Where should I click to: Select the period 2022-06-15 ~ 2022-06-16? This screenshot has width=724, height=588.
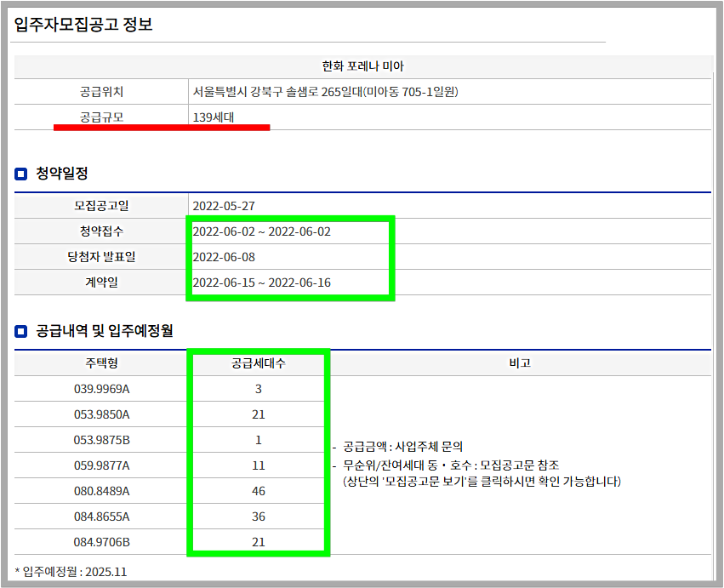[261, 283]
